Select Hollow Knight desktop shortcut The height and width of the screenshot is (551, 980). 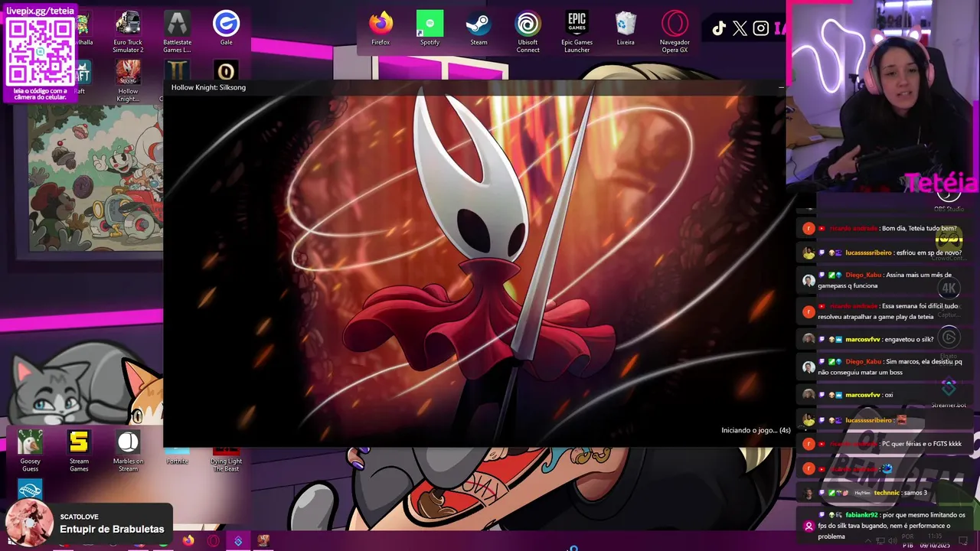tap(128, 81)
